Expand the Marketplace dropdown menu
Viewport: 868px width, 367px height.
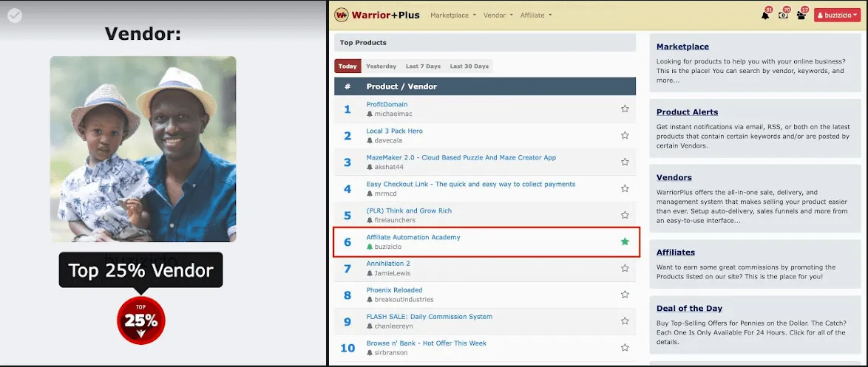coord(452,16)
